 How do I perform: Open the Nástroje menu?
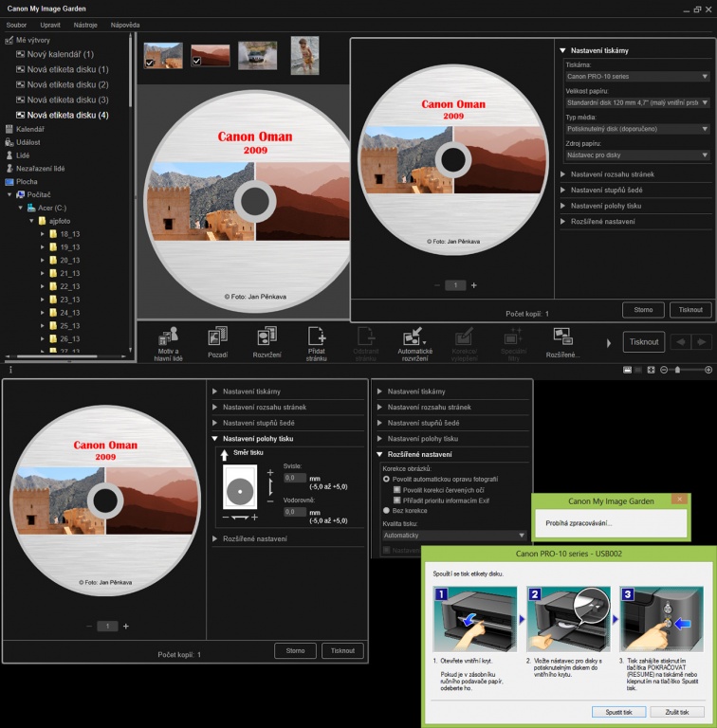[x=85, y=25]
